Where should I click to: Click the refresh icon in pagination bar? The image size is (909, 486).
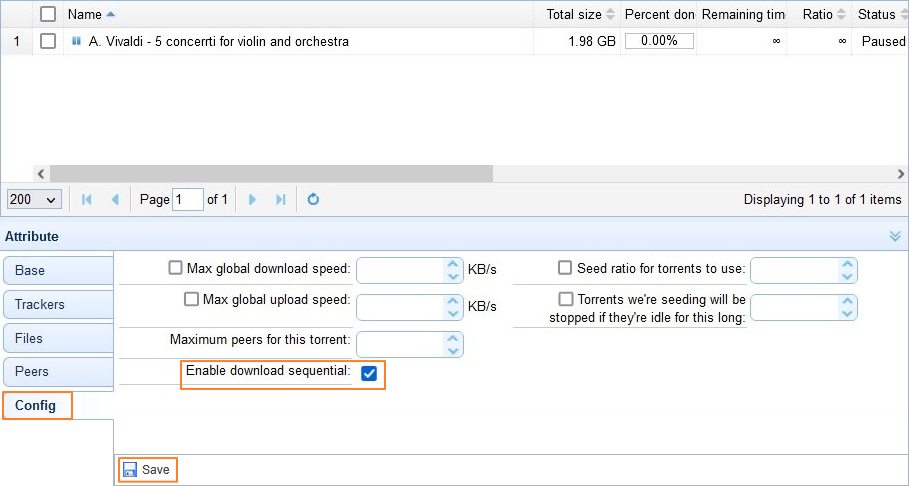pyautogui.click(x=313, y=200)
